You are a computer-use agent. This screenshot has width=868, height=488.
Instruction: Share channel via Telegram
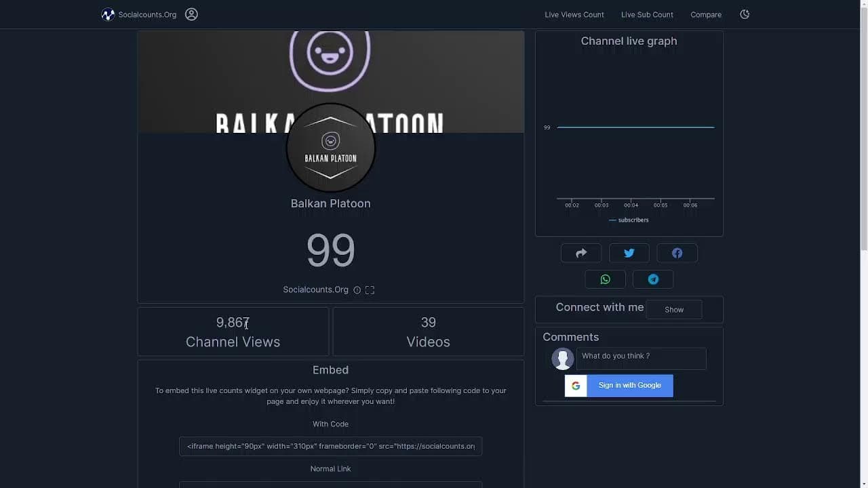point(653,279)
